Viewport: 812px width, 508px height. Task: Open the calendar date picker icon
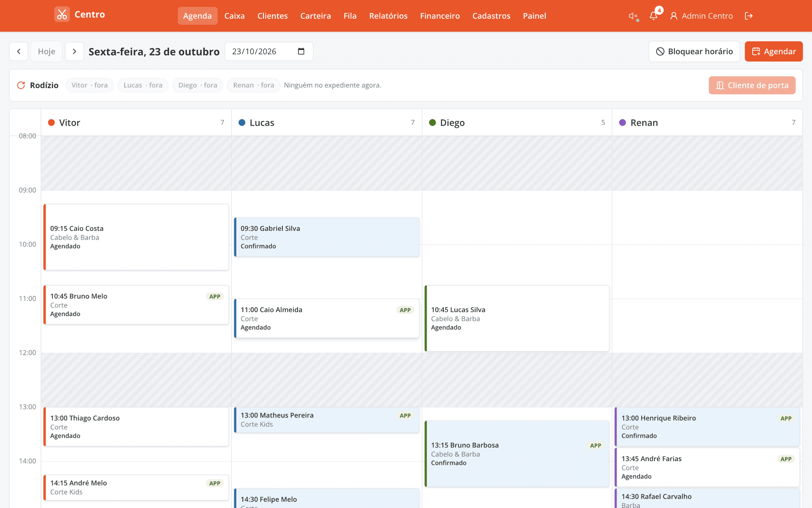[301, 51]
